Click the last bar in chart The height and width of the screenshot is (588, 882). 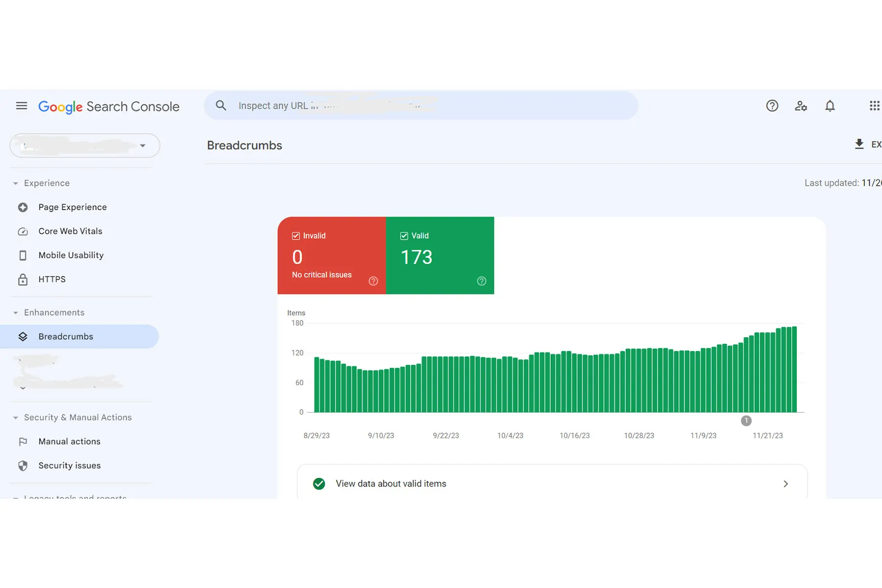click(x=794, y=369)
